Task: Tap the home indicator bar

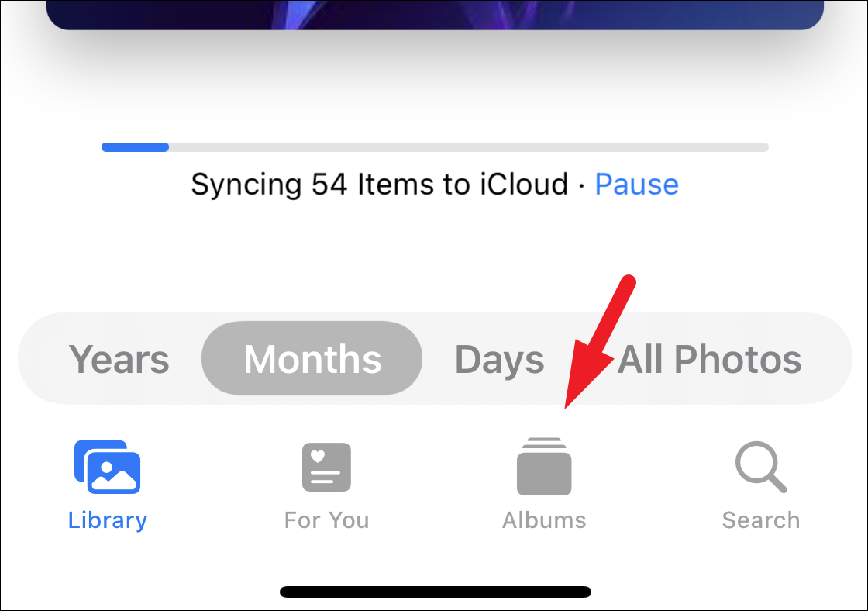Action: coord(436,592)
